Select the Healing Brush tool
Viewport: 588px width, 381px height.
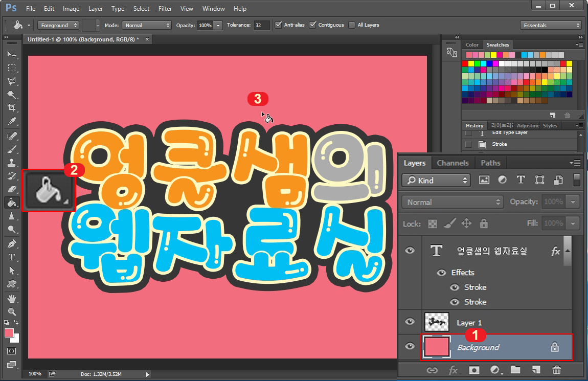(12, 136)
